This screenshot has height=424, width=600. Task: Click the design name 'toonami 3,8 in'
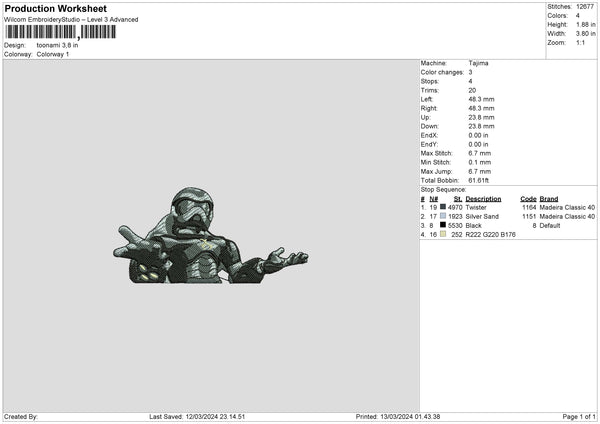(x=57, y=45)
